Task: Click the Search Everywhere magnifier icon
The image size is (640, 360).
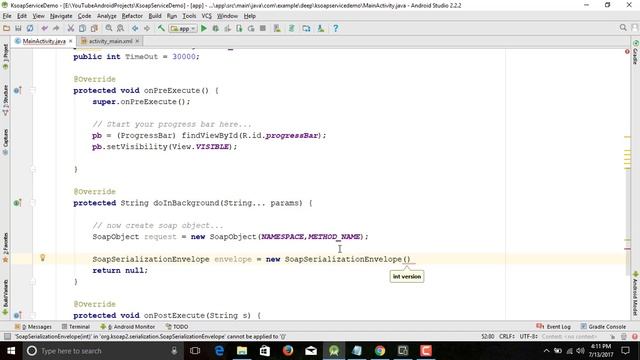Action: [623, 27]
